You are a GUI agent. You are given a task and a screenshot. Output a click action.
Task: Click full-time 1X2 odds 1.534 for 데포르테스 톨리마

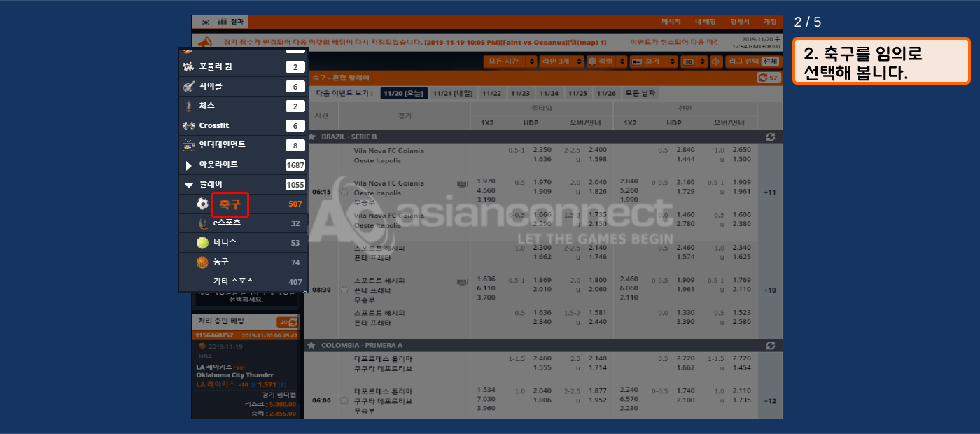pos(486,390)
